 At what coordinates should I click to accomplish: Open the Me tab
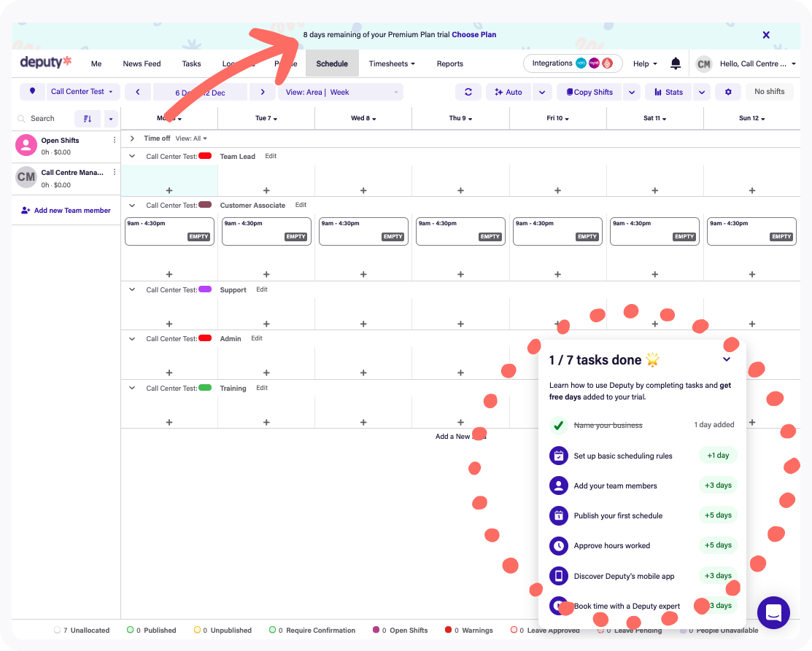pyautogui.click(x=96, y=63)
